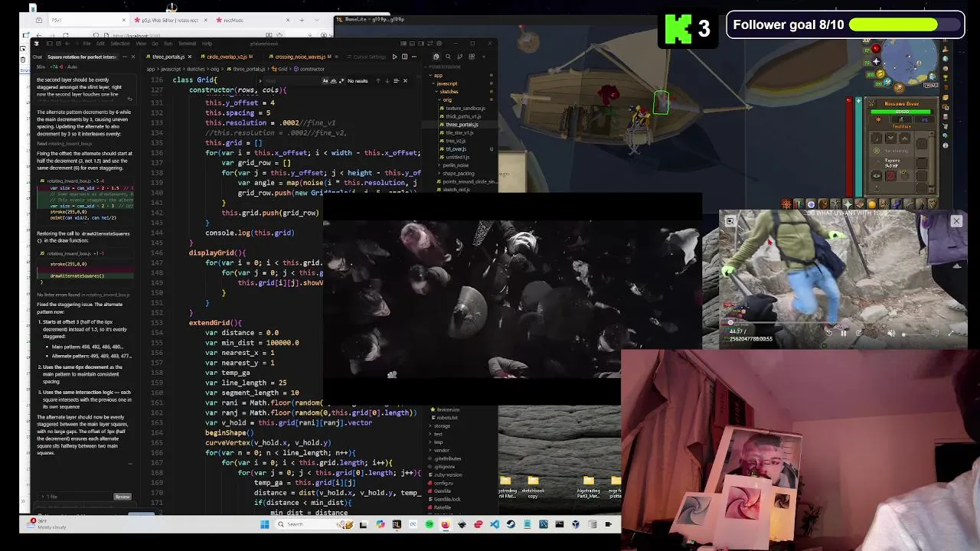Screen dimensions: 980x551
Task: Mute the hiking video with speaker icon
Action: pyautogui.click(x=890, y=333)
